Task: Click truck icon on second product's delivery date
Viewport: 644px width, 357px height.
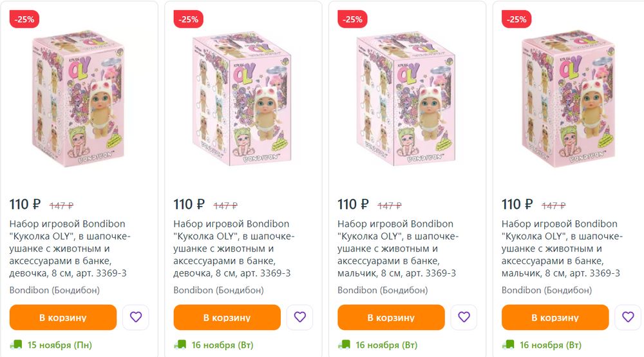Action: [x=181, y=345]
